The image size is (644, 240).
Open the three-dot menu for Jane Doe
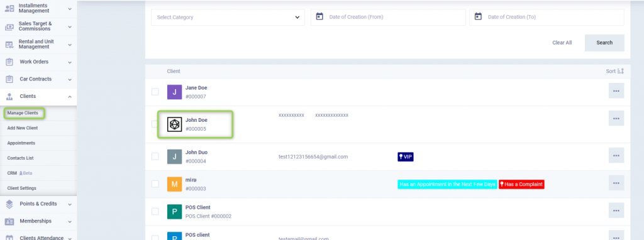click(x=616, y=90)
